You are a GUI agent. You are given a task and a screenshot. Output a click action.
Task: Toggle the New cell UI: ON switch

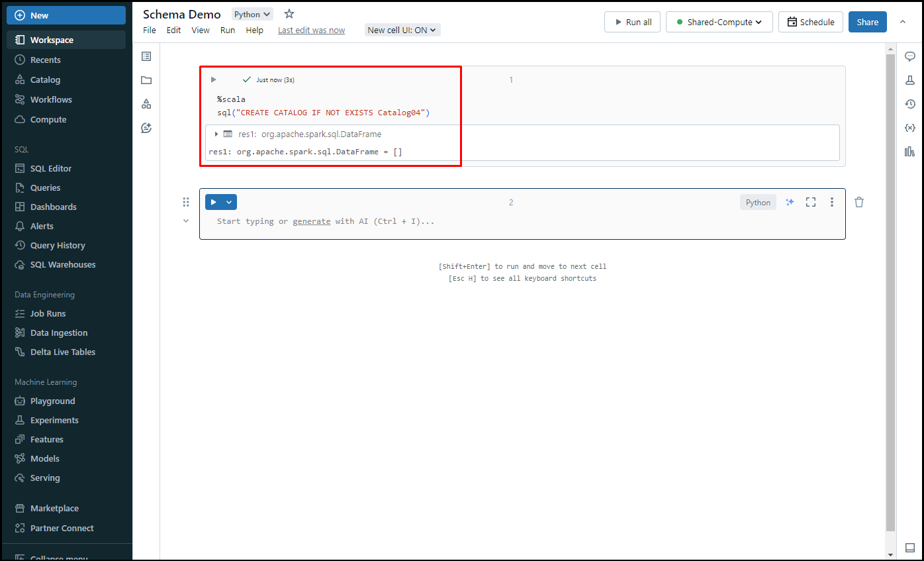(402, 30)
